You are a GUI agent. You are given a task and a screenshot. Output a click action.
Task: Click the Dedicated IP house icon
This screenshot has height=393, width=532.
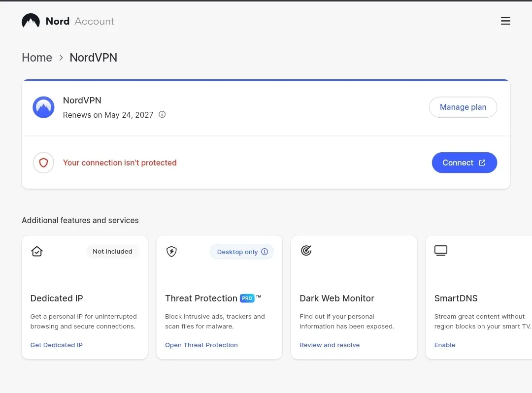[x=36, y=251]
